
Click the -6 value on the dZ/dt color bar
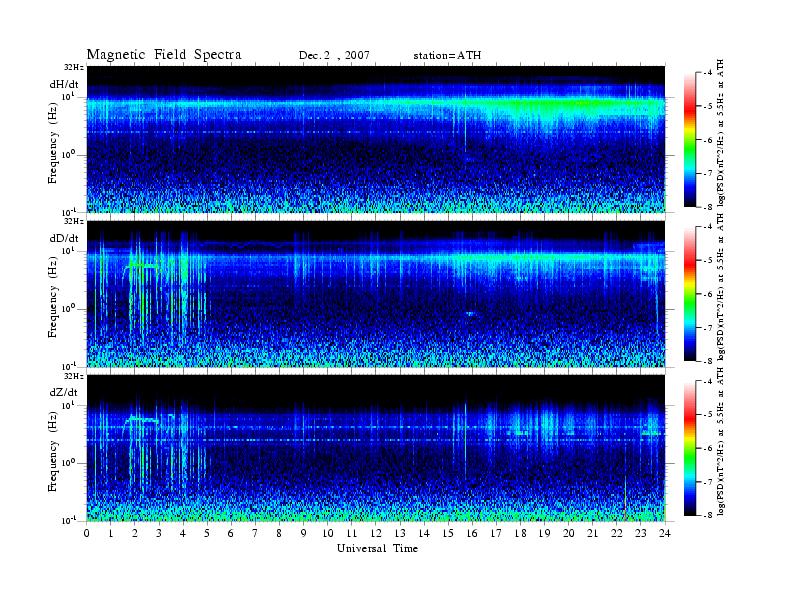pyautogui.click(x=708, y=448)
